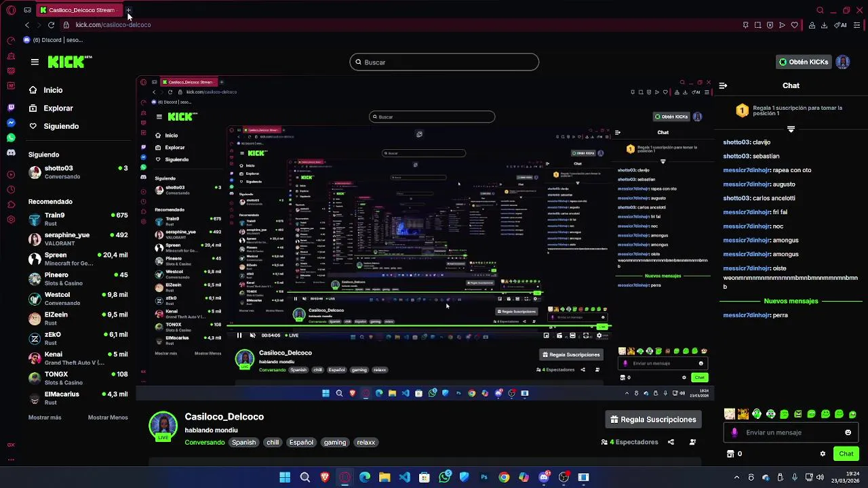Viewport: 868px width, 488px height.
Task: Toggle the microphone icon in the system tray
Action: click(x=795, y=477)
